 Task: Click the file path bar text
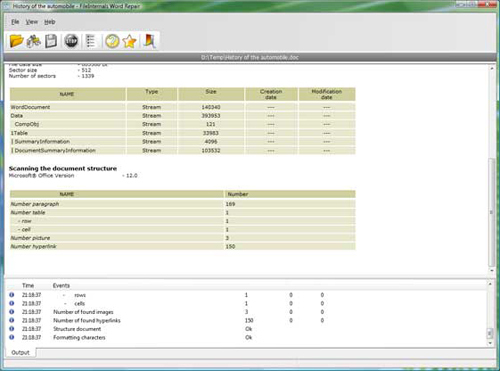[250, 57]
